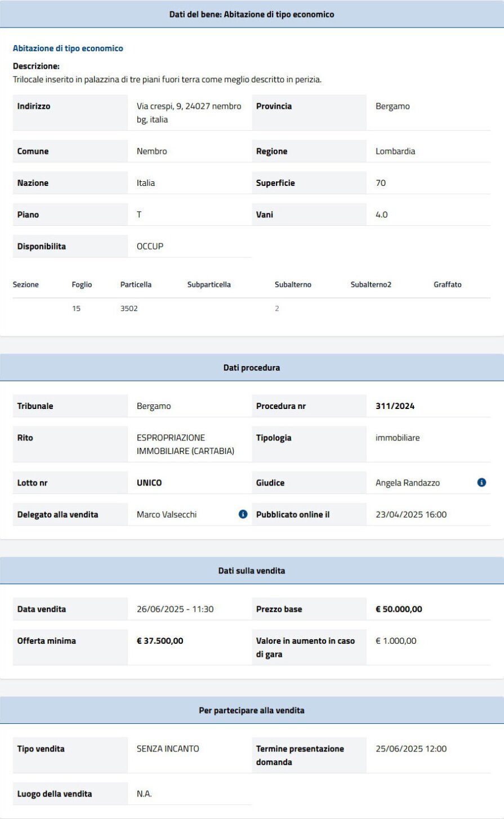Click the 'Subalterno2' column header
This screenshot has width=504, height=819.
pyautogui.click(x=371, y=284)
